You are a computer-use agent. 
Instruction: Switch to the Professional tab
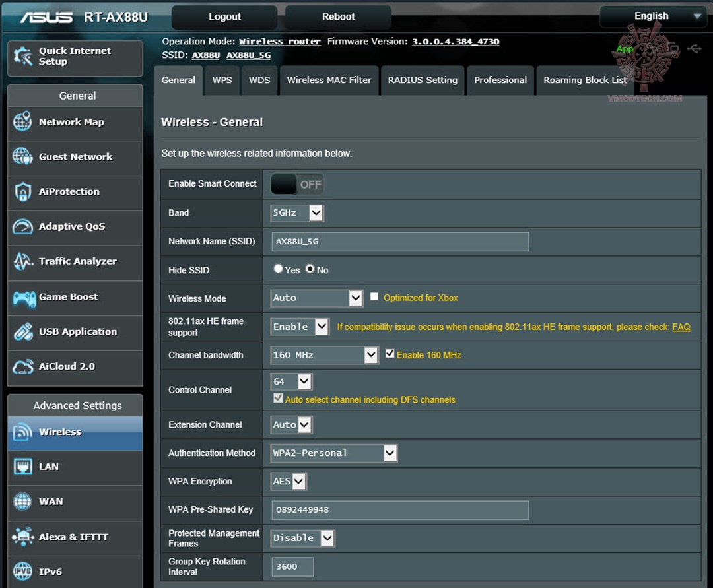coord(500,80)
